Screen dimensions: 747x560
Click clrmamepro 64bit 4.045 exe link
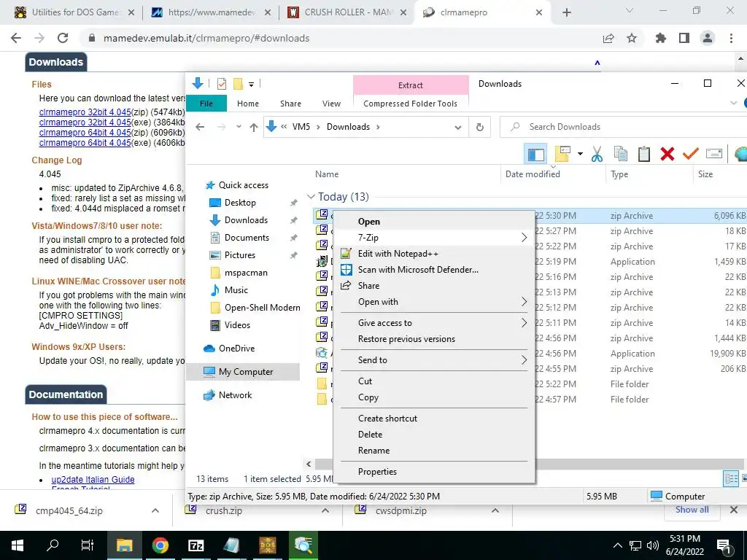pyautogui.click(x=85, y=142)
